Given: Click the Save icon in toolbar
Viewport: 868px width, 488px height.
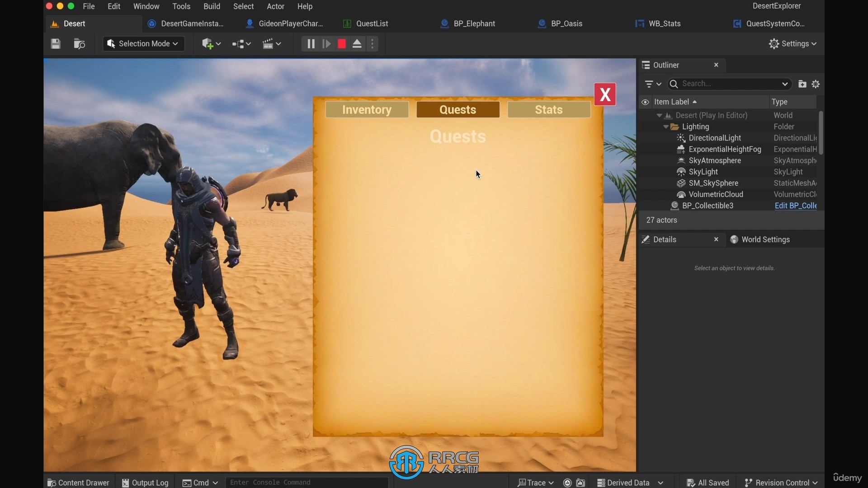Looking at the screenshot, I should 55,43.
